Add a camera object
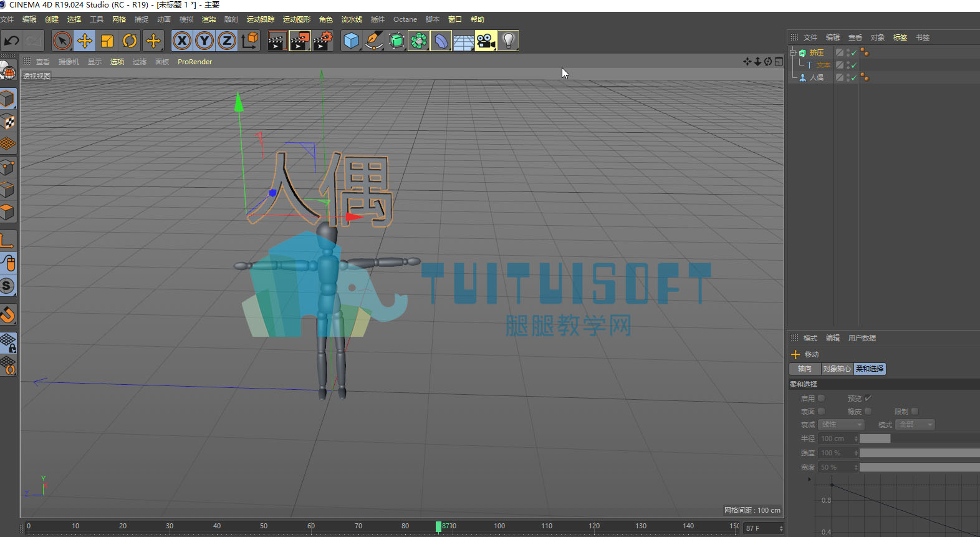This screenshot has height=537, width=980. [486, 41]
